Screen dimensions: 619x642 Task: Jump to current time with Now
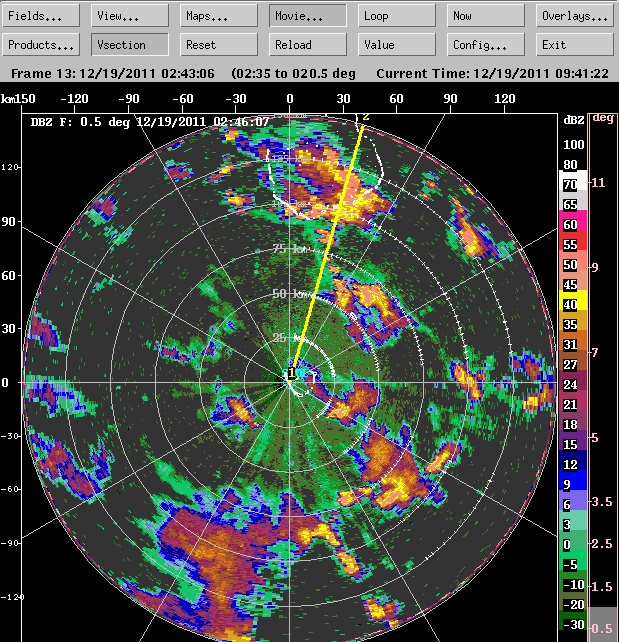(x=486, y=16)
